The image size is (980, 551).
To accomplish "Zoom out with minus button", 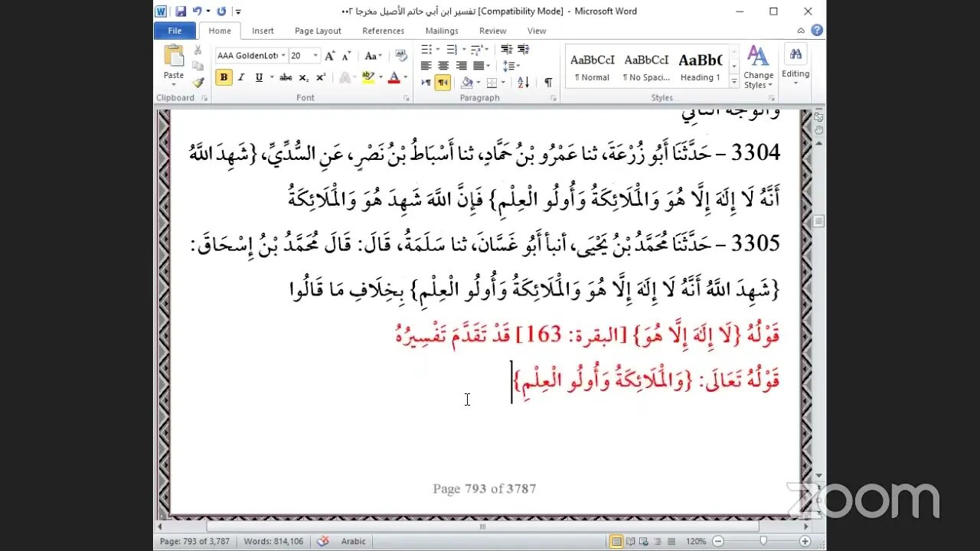I will coord(717,541).
